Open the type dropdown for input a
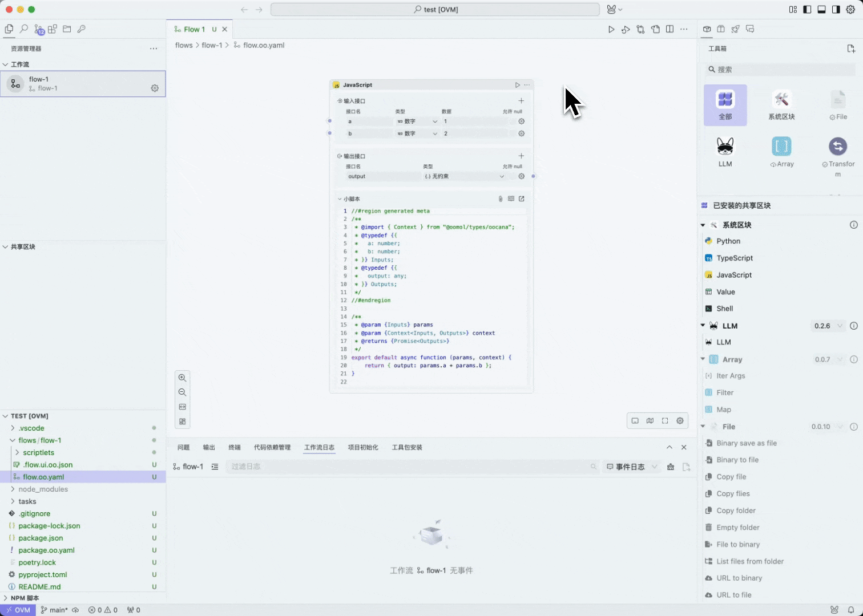The width and height of the screenshot is (863, 616). click(418, 121)
